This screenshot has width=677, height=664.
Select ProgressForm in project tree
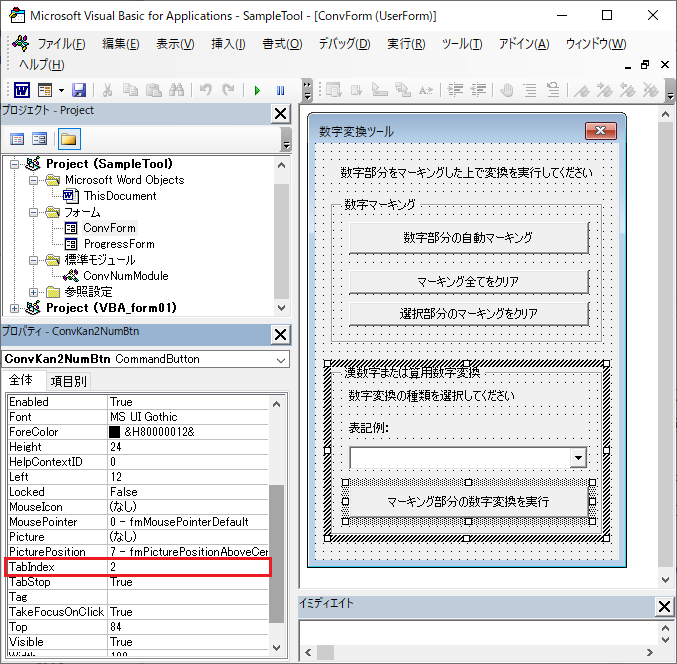pos(119,244)
